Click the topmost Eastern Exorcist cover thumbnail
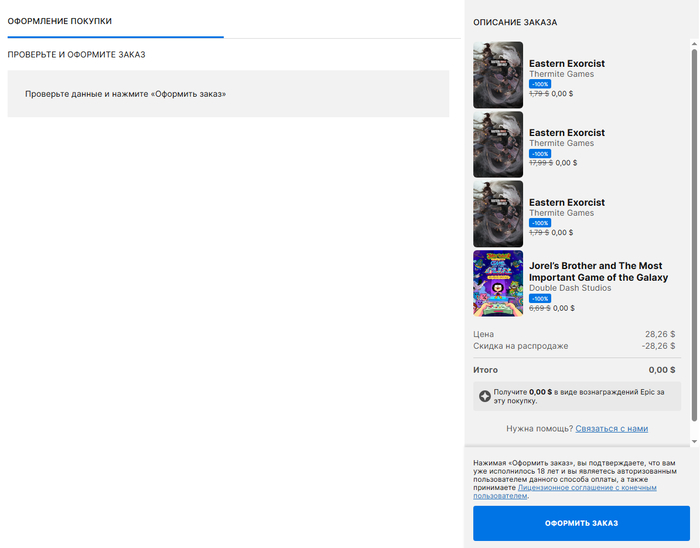Viewport: 700px width, 548px height. tap(497, 75)
